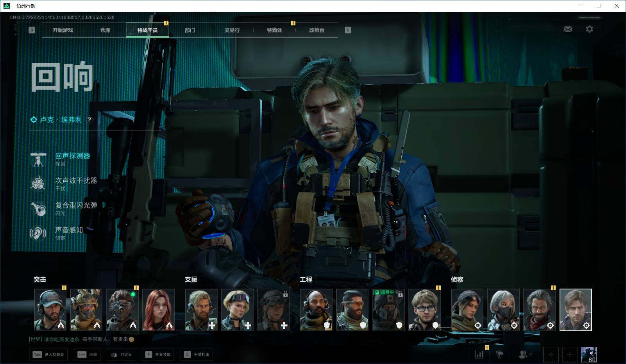Click the 工程 category heading
626x364 pixels.
pos(306,279)
